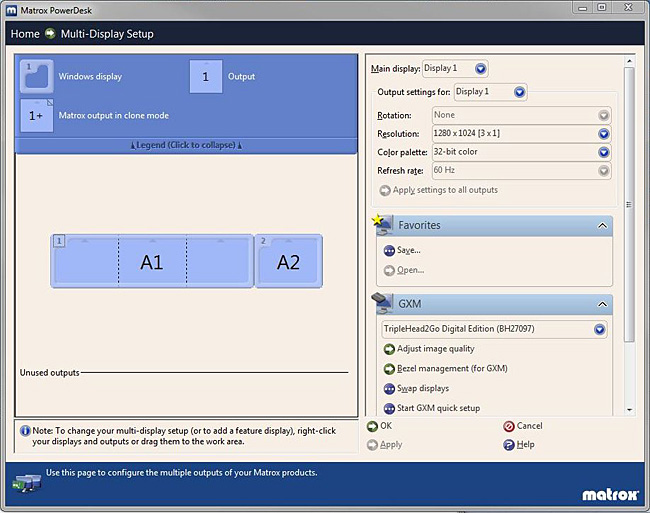650x513 pixels.
Task: Click the Swap displays icon
Action: 389,388
